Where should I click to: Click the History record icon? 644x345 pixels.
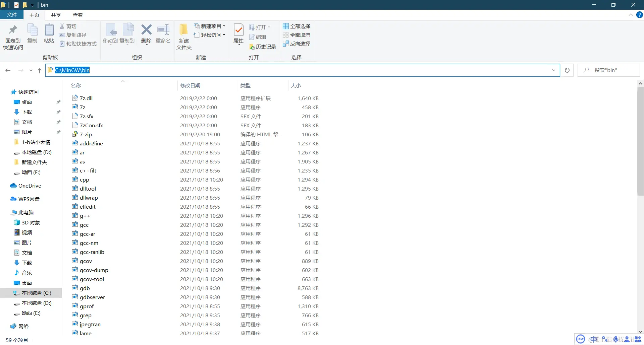coord(252,47)
